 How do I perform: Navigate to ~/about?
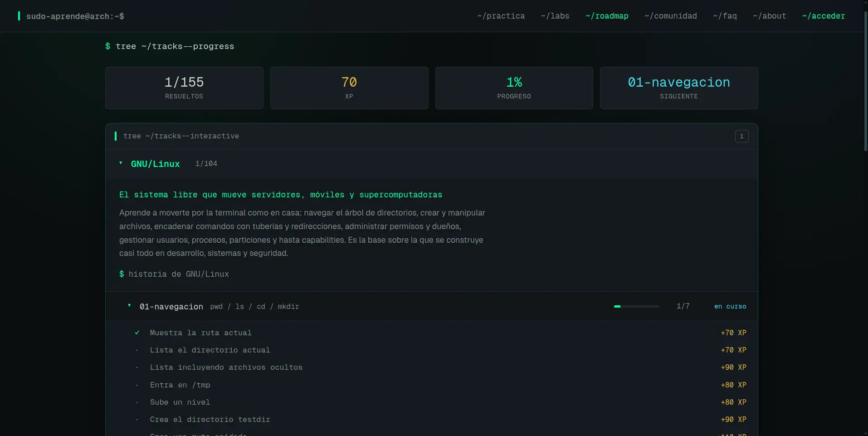coord(770,16)
